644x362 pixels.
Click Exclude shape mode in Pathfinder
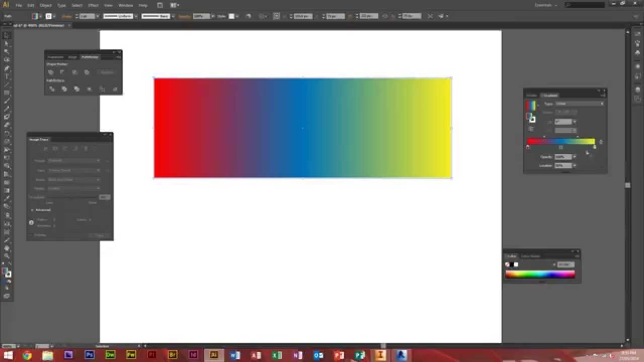click(87, 72)
